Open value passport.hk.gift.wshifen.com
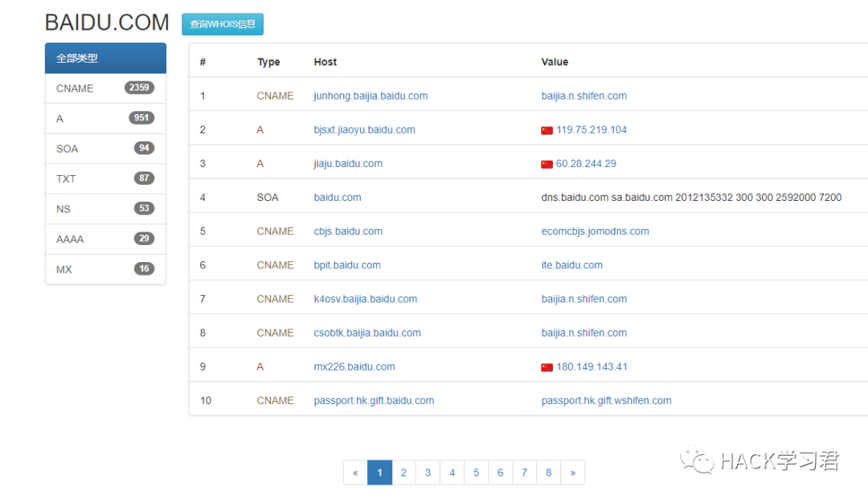The width and height of the screenshot is (868, 499). pyautogui.click(x=606, y=400)
